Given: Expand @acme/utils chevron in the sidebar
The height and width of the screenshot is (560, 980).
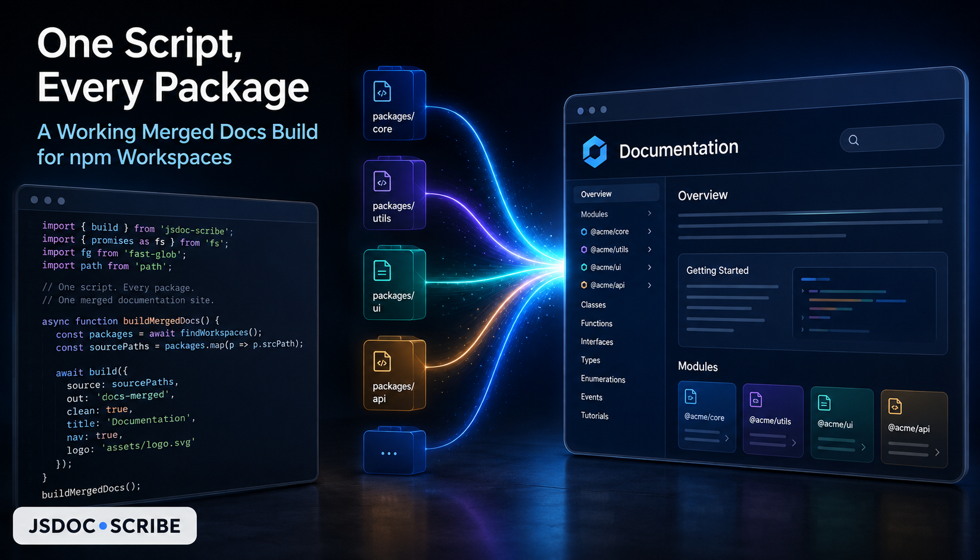Looking at the screenshot, I should click(x=650, y=249).
